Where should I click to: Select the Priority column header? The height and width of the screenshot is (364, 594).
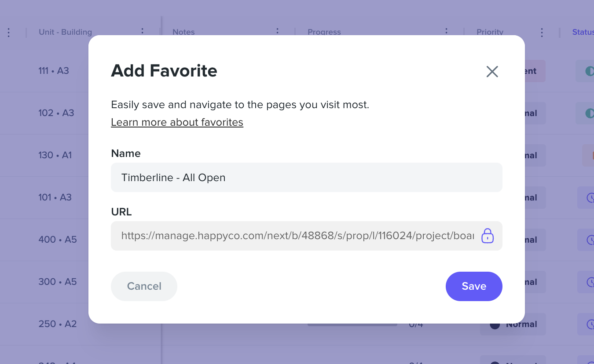click(490, 32)
